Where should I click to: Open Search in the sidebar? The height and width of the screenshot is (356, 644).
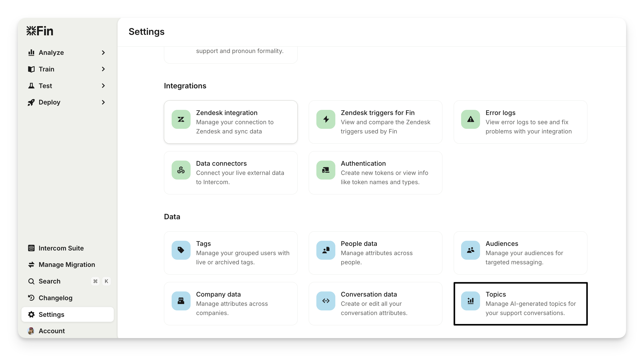[49, 281]
